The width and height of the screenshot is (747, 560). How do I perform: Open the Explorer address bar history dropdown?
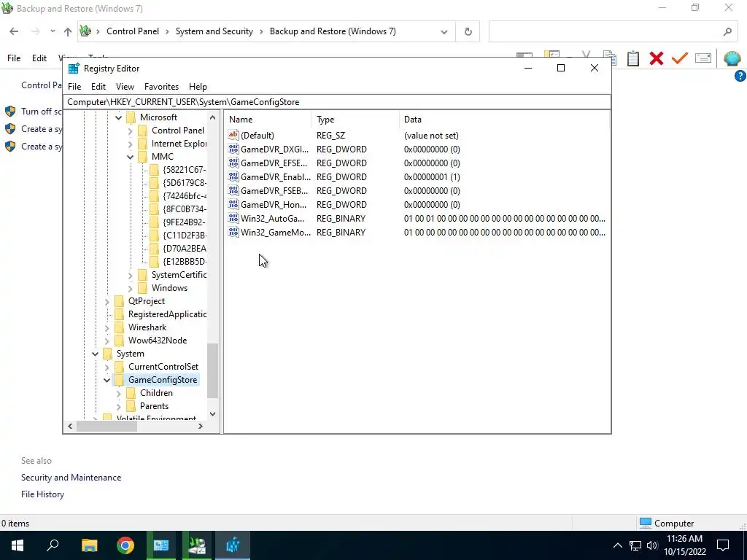(x=444, y=31)
